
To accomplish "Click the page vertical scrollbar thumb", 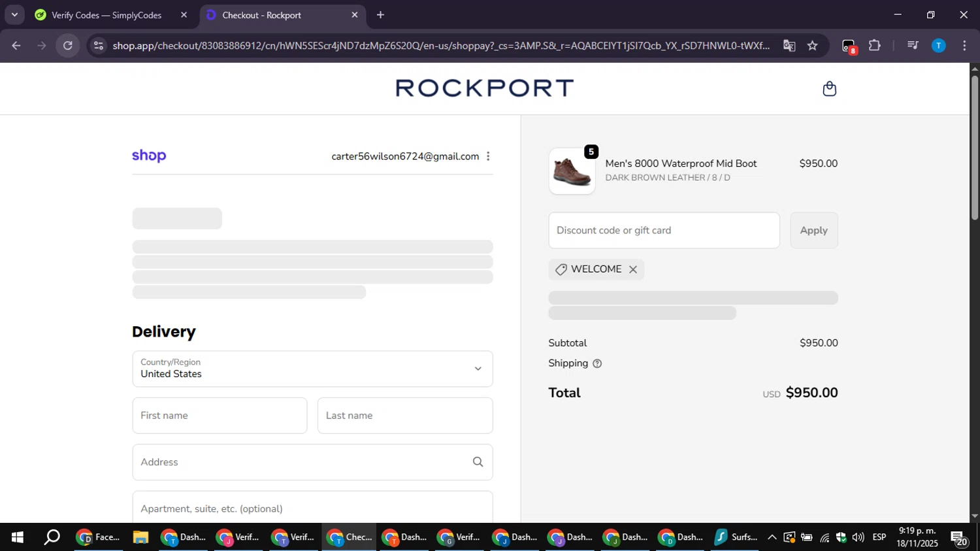I will point(975,147).
